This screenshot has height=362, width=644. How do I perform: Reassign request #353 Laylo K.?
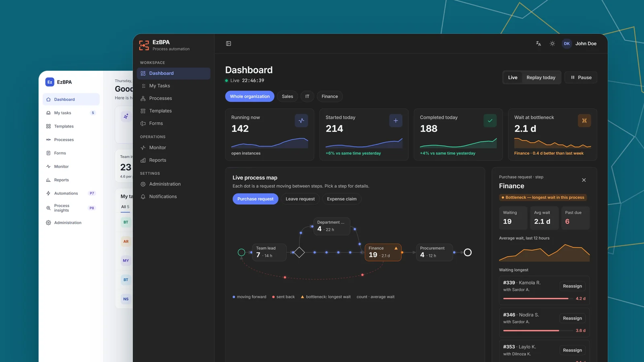point(572,350)
